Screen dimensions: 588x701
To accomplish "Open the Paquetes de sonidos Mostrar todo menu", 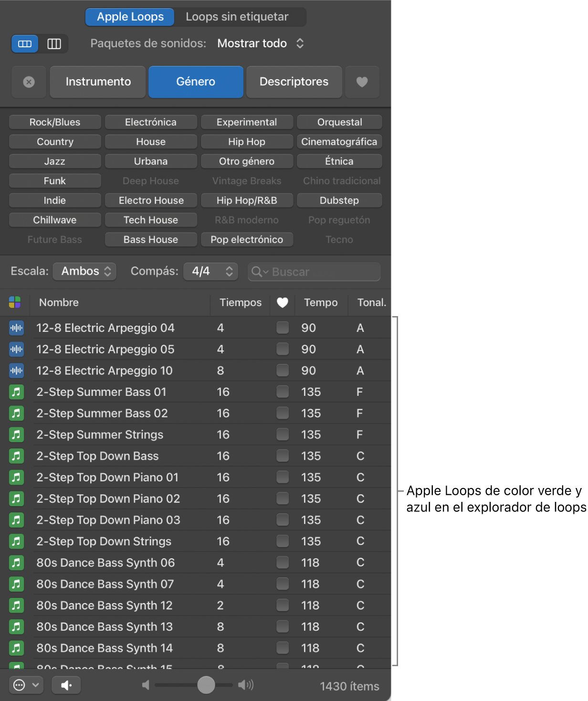I will coord(261,43).
